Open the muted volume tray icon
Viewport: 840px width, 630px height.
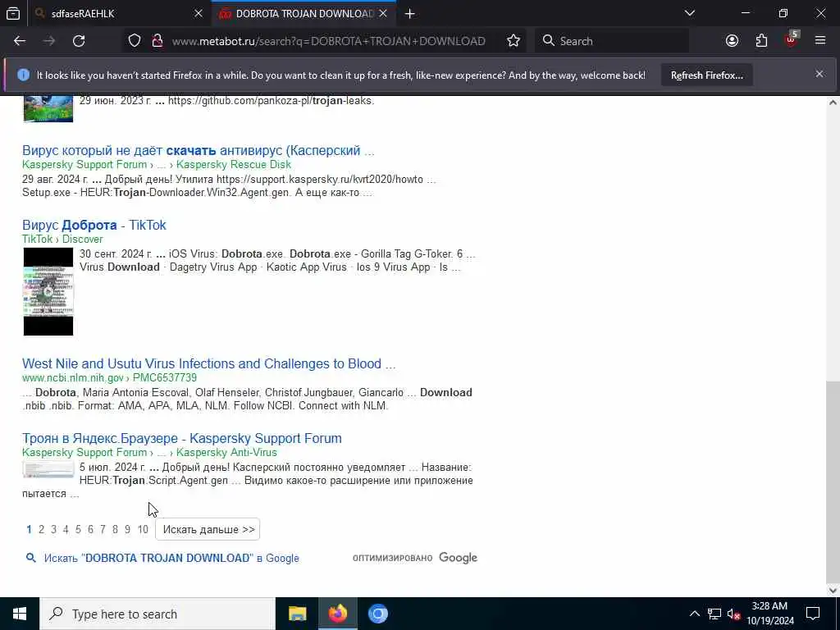(x=733, y=614)
